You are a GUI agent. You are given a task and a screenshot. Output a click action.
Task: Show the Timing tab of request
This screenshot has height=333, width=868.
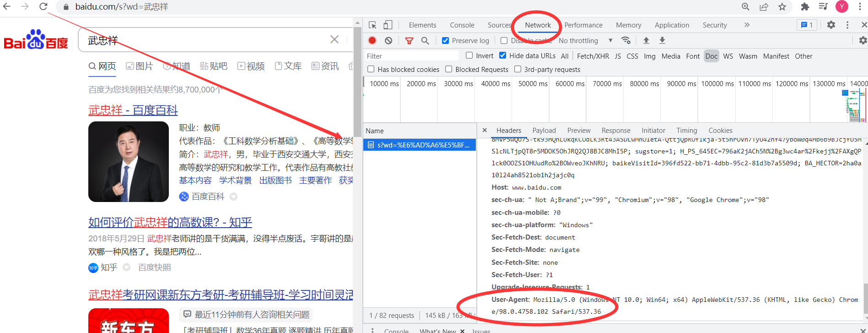click(x=687, y=131)
